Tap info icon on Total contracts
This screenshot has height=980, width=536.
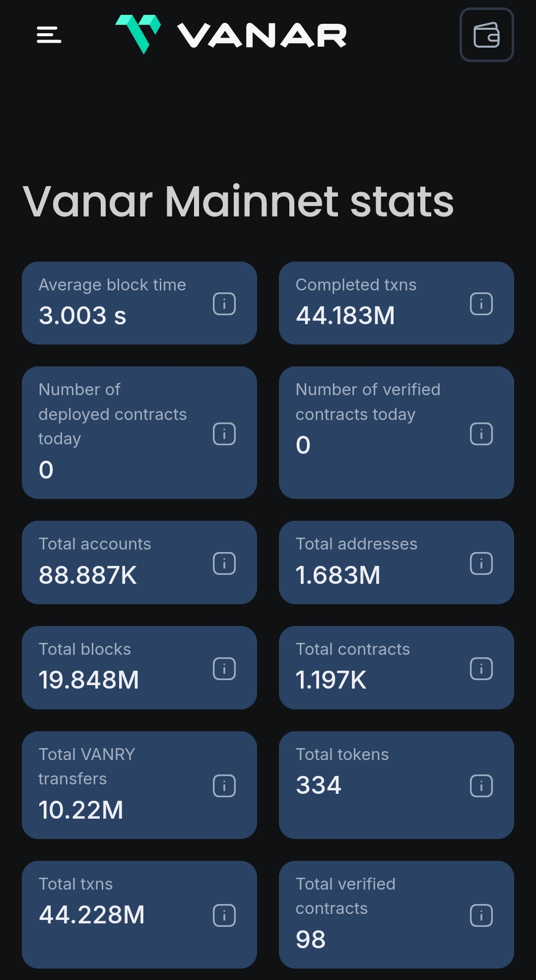481,669
